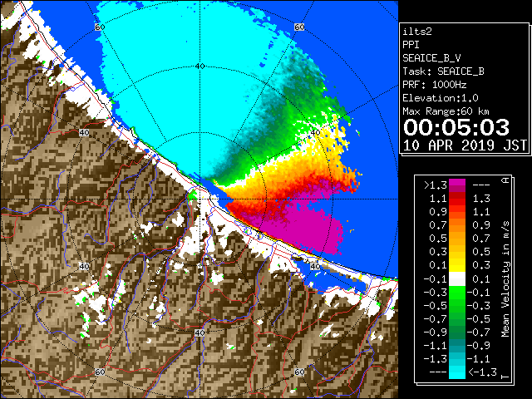This screenshot has height=399, width=532.
Task: Select the "PPI" scan type label
Action: (x=411, y=45)
